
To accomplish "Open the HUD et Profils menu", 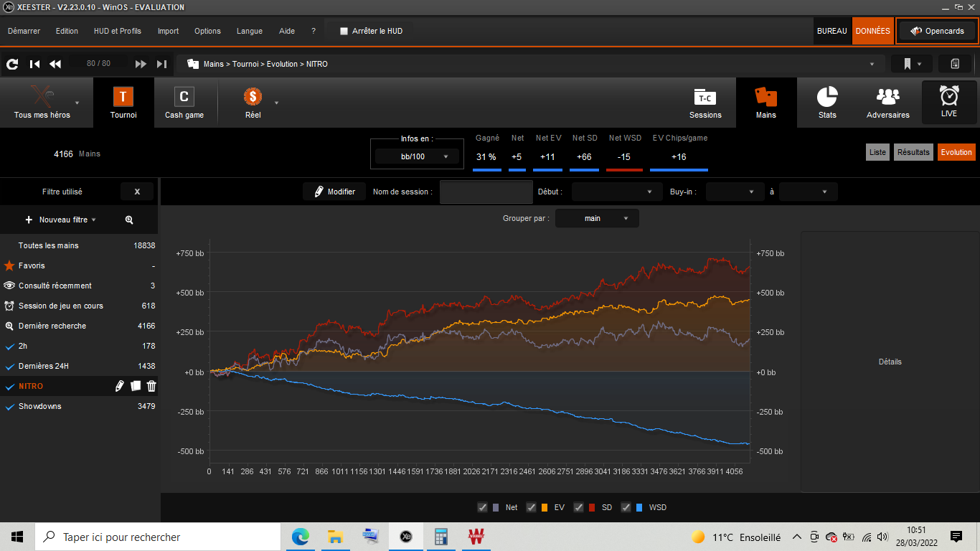I will click(x=118, y=31).
